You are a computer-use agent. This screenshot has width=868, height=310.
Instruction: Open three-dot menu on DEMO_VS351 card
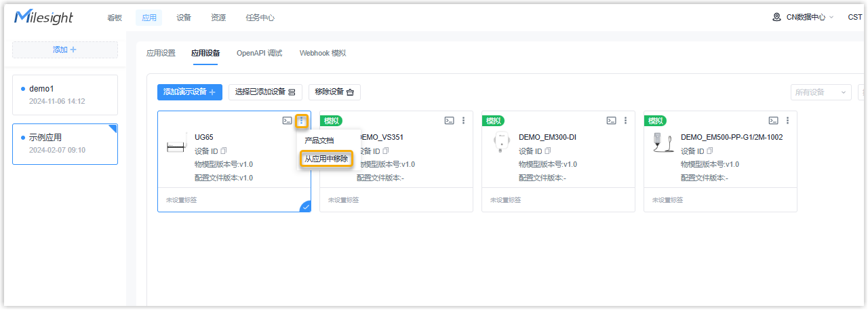click(x=464, y=121)
